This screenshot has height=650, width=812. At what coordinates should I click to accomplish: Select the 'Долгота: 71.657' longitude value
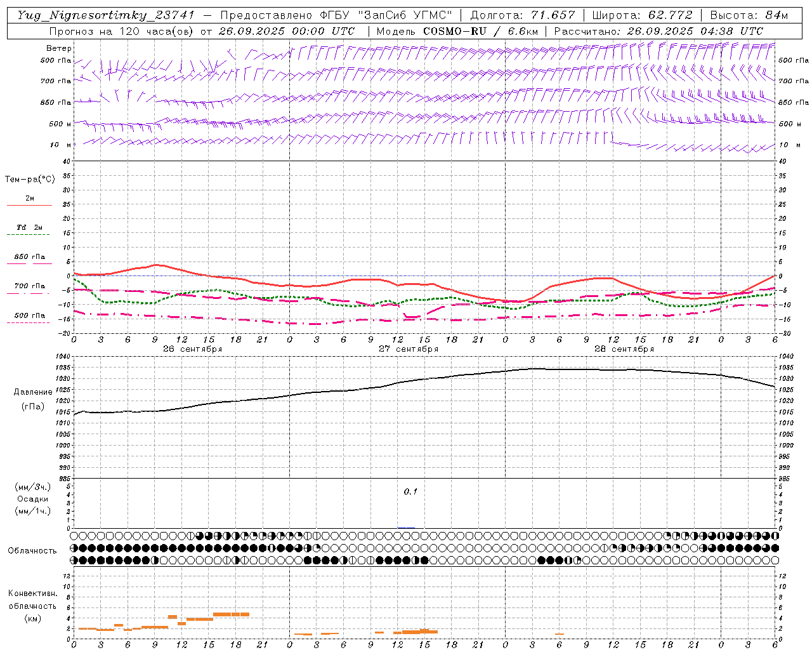coord(523,15)
